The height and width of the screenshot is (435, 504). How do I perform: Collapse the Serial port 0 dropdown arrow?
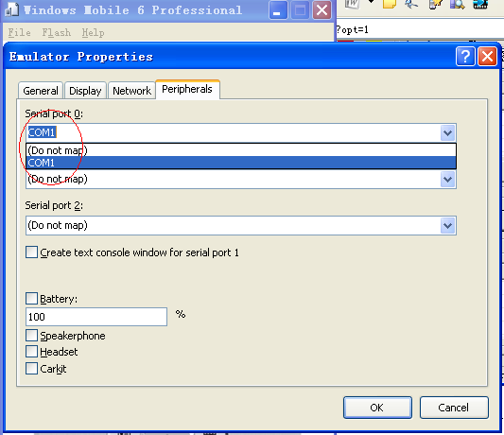point(448,132)
